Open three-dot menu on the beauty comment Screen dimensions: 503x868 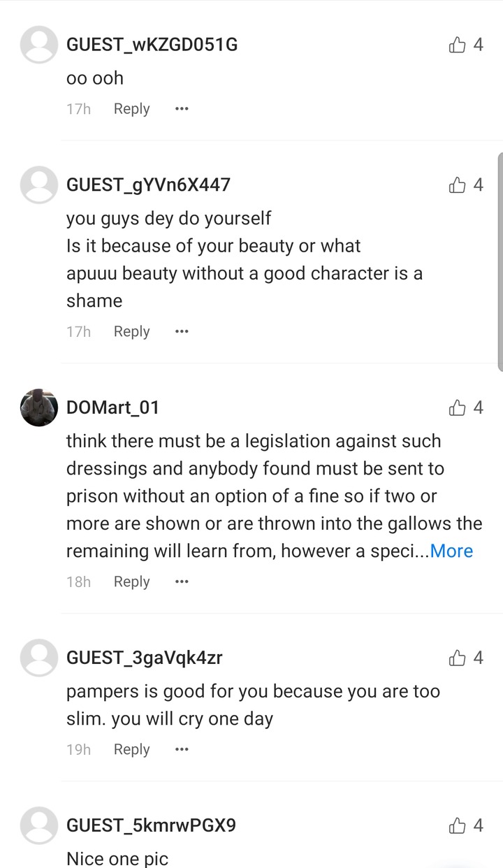point(182,332)
